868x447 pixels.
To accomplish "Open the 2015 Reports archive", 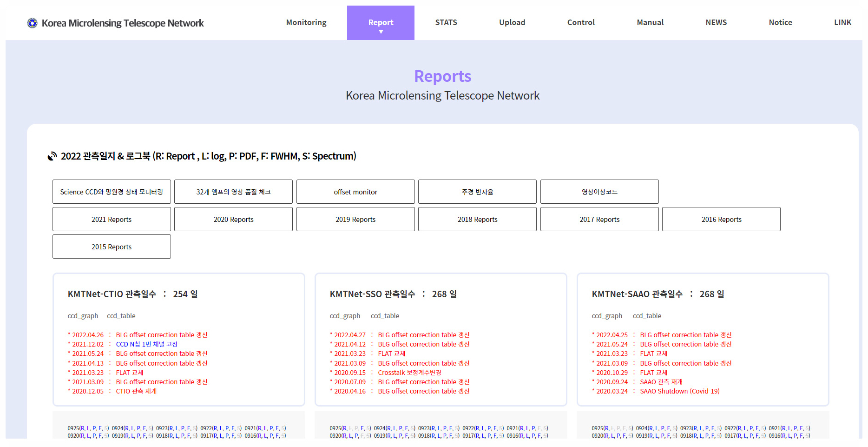I will coord(112,247).
